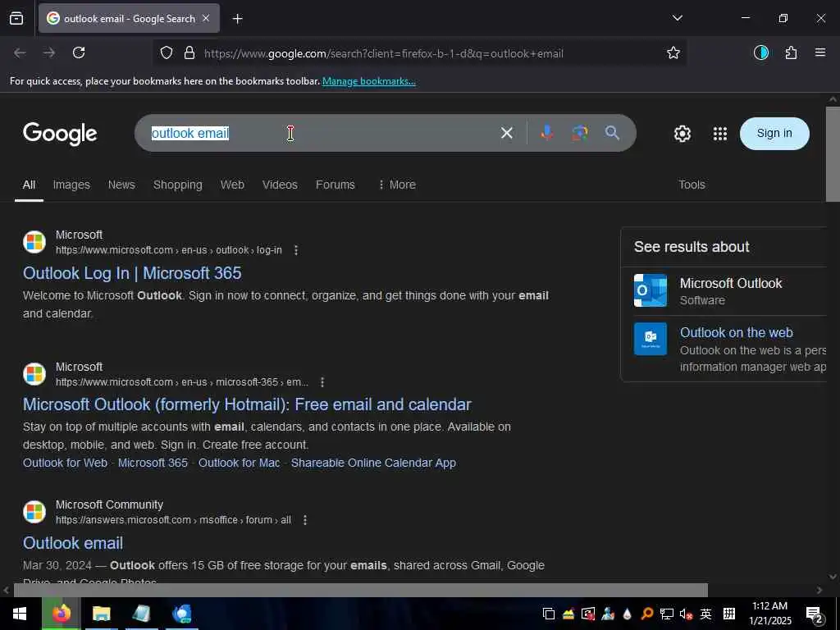The image size is (840, 630).
Task: Open Shareable Online Calendar App sitelink
Action: click(373, 463)
